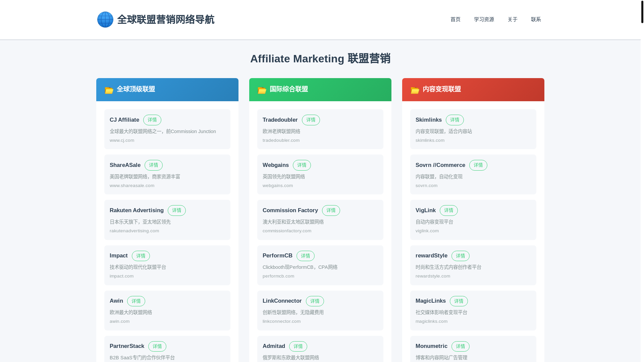Open 详情 for VigLink
644x362 pixels.
click(449, 210)
